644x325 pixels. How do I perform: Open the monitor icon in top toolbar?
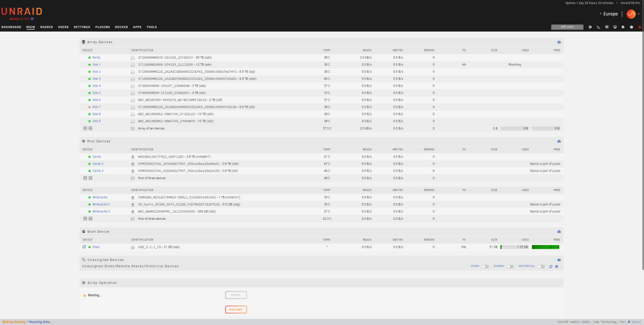pos(615,27)
